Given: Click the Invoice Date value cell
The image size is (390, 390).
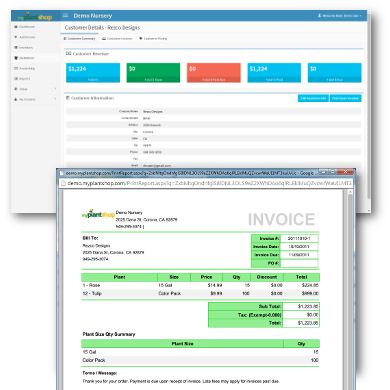Looking at the screenshot, I should tap(299, 247).
